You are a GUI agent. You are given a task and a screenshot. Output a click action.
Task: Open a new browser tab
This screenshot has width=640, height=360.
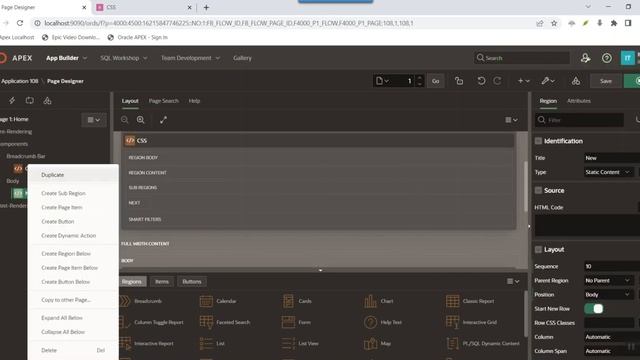[206, 7]
